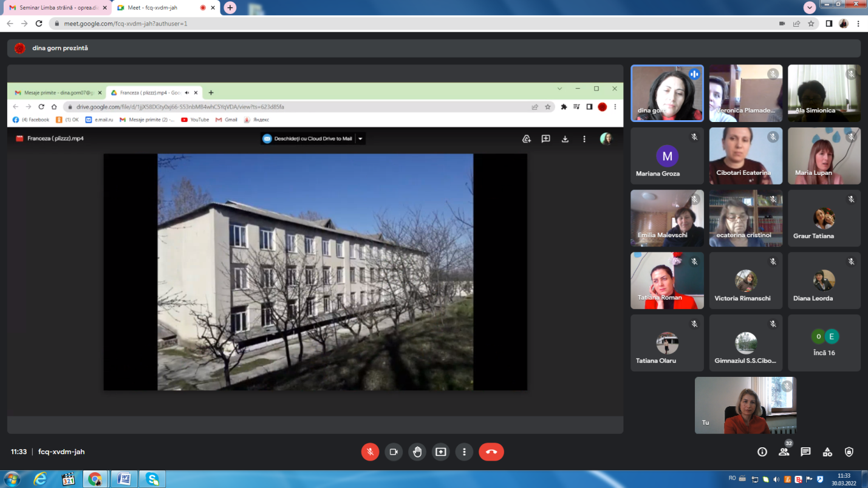Open more options three-dot menu
The width and height of the screenshot is (868, 488).
464,452
